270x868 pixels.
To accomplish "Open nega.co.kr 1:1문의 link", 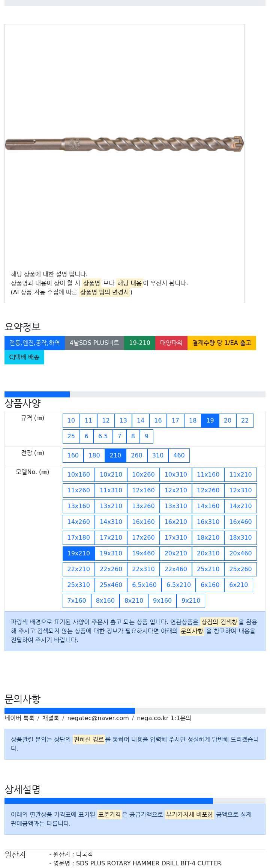I will tap(164, 718).
